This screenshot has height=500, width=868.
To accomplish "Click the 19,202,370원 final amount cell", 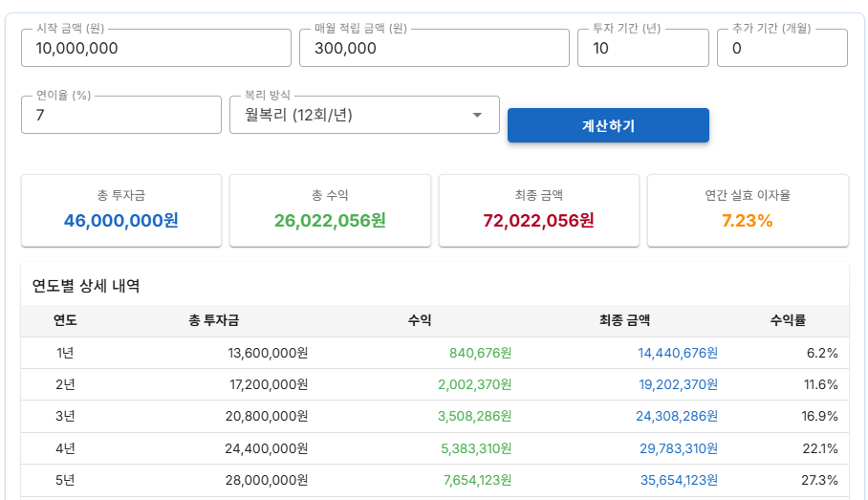I will [x=678, y=384].
